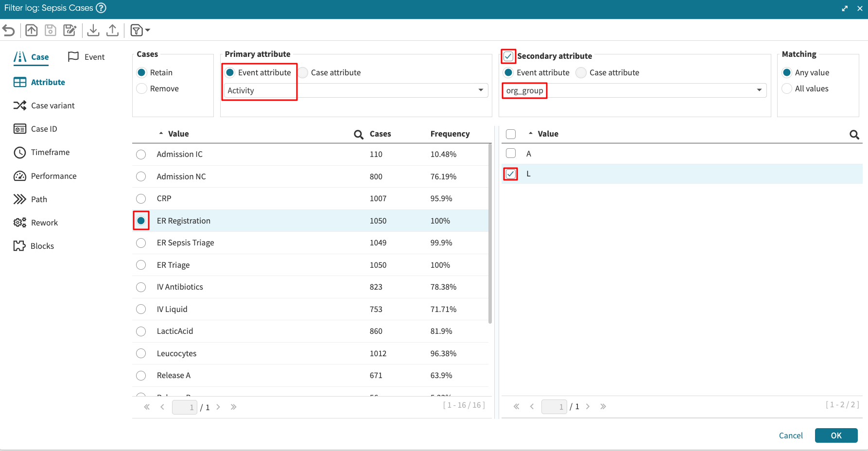Select the IV Antibiotics radio button
The width and height of the screenshot is (868, 451).
[x=141, y=287]
